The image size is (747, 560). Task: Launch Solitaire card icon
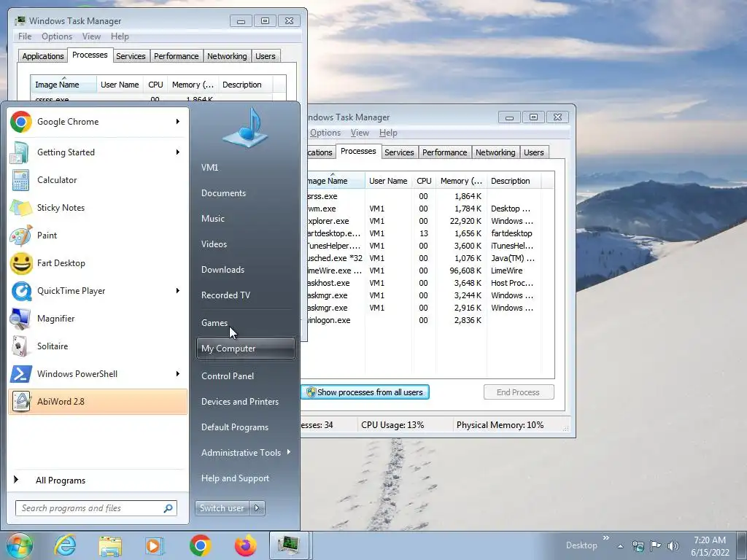pyautogui.click(x=20, y=346)
